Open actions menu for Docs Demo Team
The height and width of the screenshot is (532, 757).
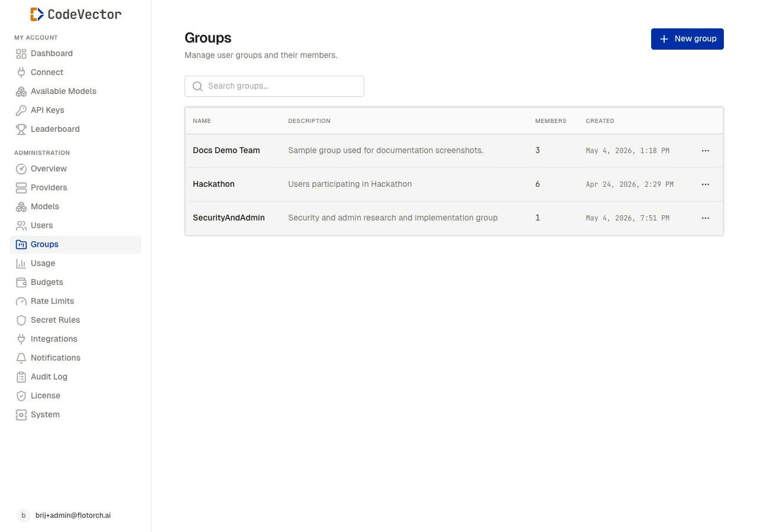tap(705, 151)
